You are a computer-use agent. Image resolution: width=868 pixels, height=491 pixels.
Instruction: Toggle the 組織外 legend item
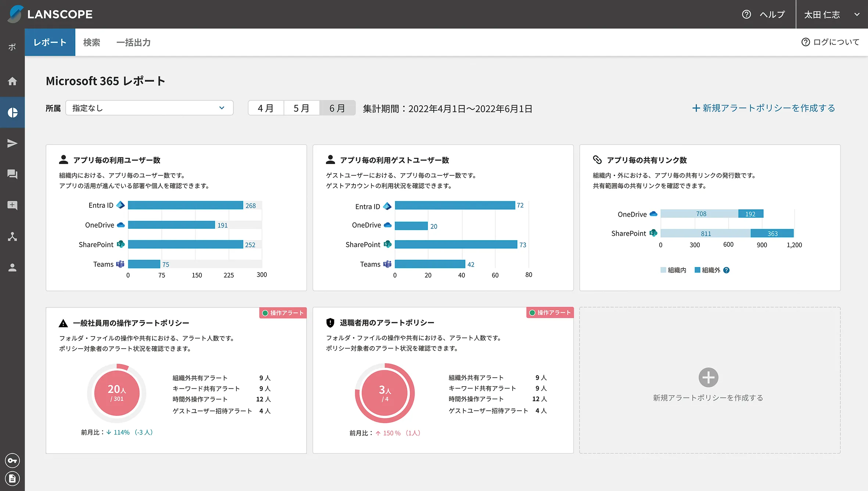click(707, 270)
